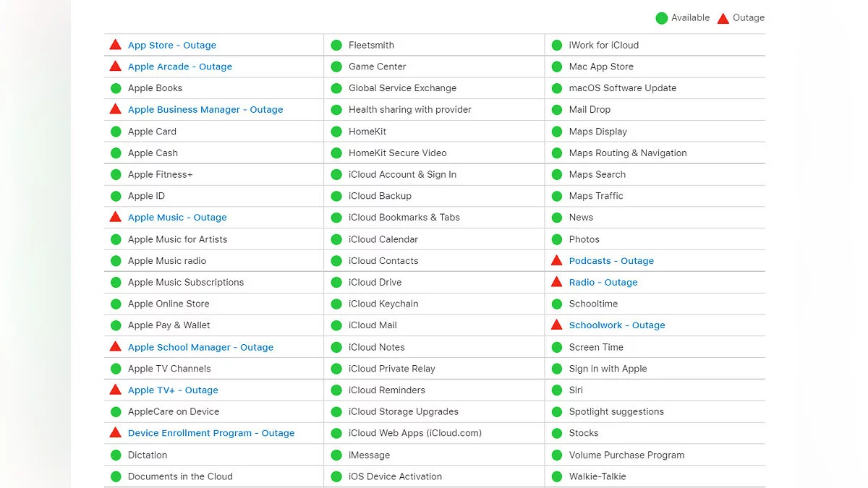Click the red outage icon next to Apple Arcade

click(x=115, y=67)
